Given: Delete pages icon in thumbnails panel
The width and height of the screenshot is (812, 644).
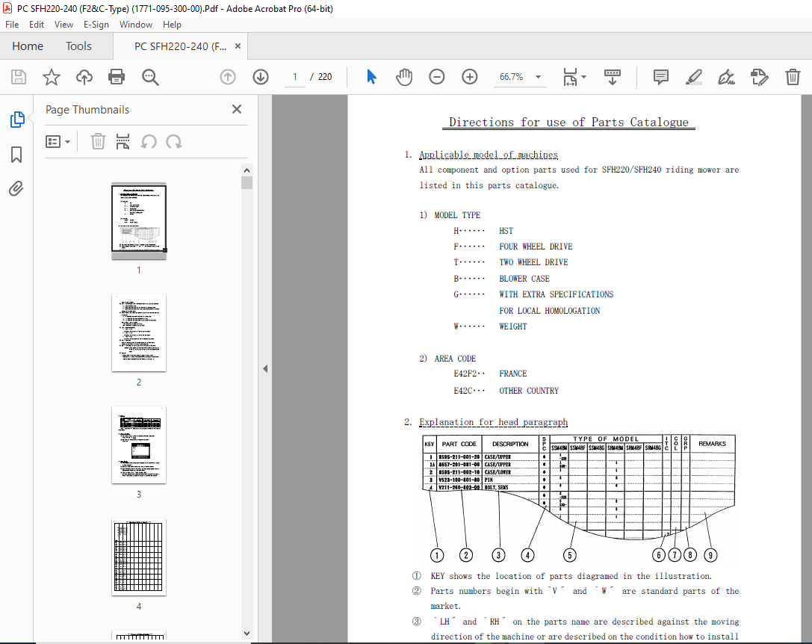Looking at the screenshot, I should click(98, 141).
